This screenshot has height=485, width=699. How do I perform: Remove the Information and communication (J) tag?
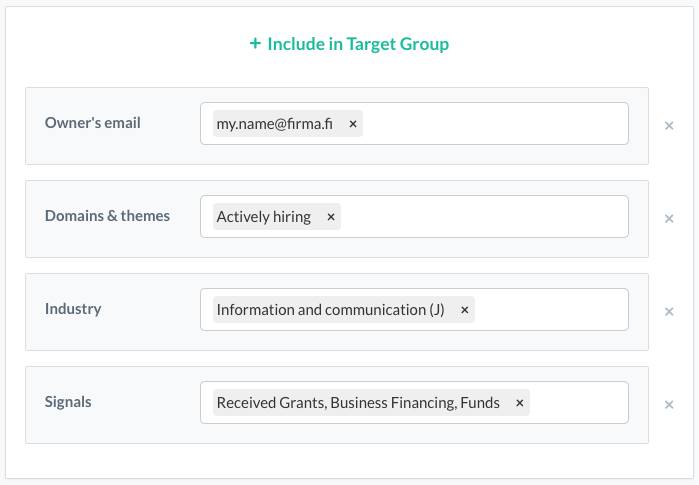coord(464,310)
